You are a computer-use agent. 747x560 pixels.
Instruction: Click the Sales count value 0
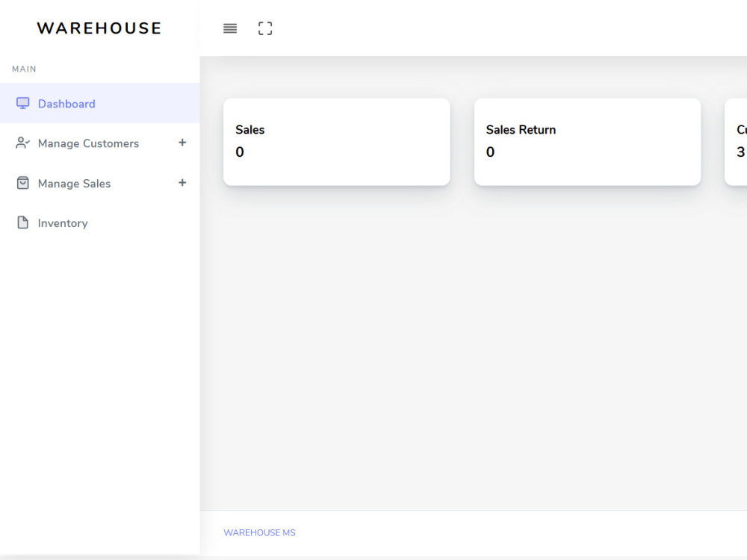(x=240, y=152)
